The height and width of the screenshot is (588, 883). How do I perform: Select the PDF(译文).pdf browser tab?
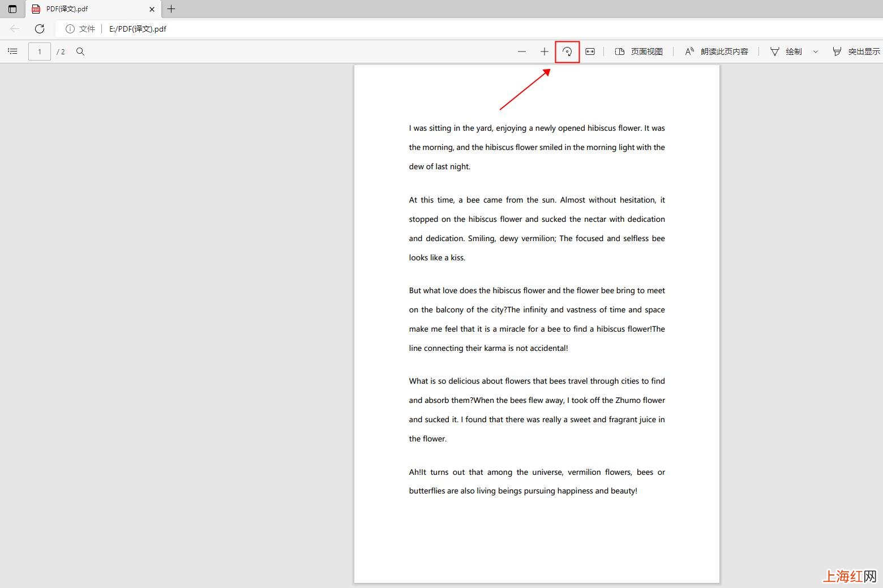point(93,9)
